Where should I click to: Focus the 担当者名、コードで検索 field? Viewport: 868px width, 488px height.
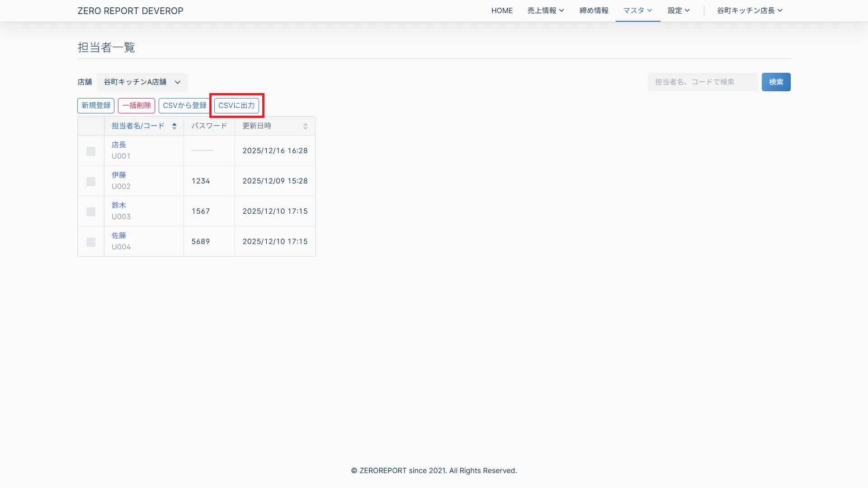click(x=702, y=82)
